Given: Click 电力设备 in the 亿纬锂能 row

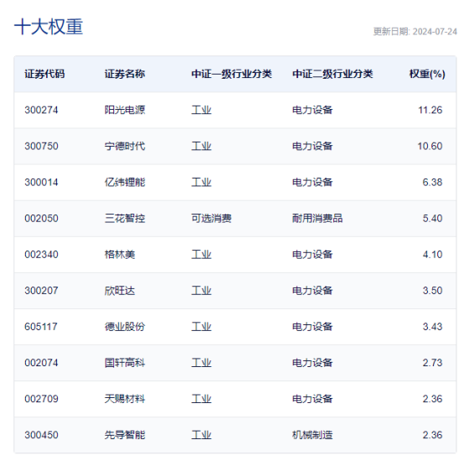Looking at the screenshot, I should (312, 182).
